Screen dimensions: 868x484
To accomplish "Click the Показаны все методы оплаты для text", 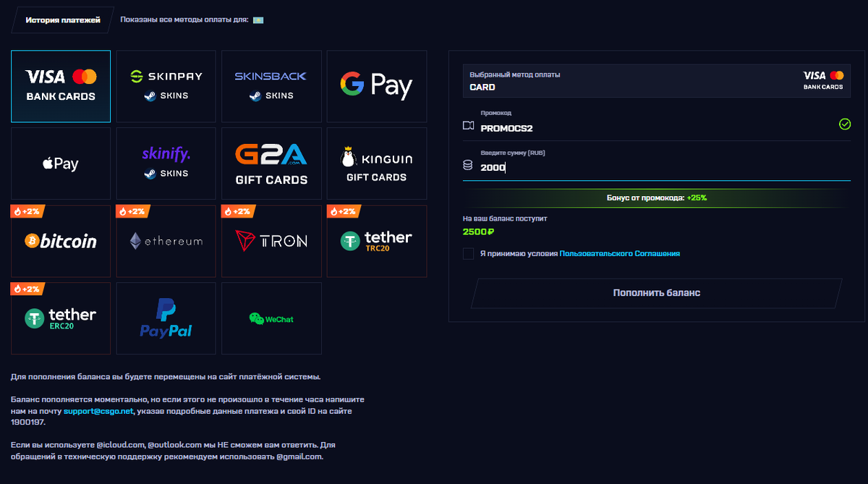I will click(x=184, y=20).
